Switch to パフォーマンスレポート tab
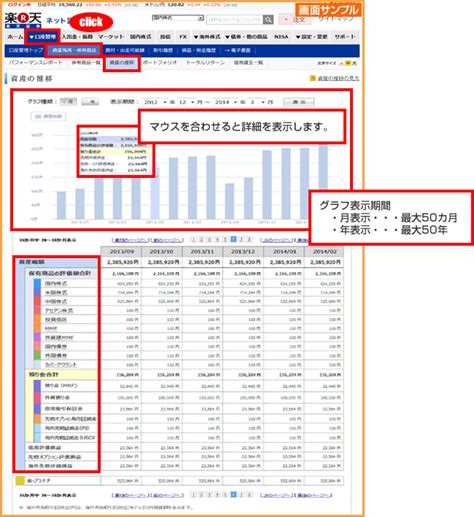Screen dimensions: 474x517 tap(36, 63)
